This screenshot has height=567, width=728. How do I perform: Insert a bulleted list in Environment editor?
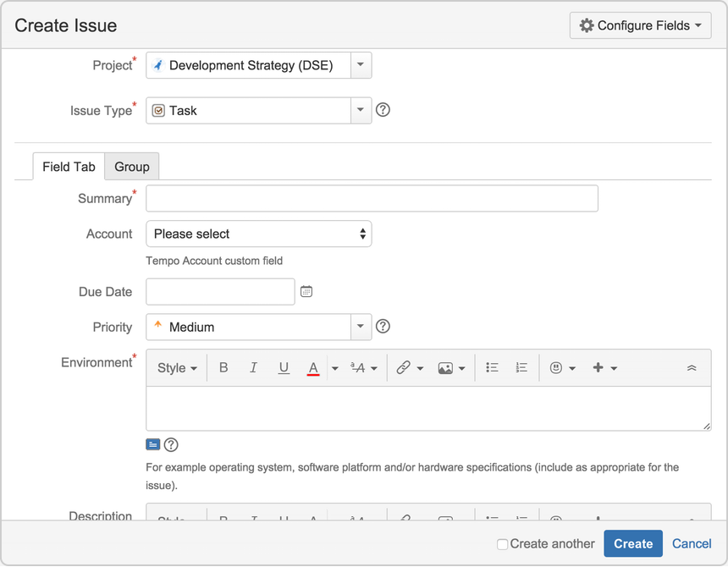[x=492, y=367]
